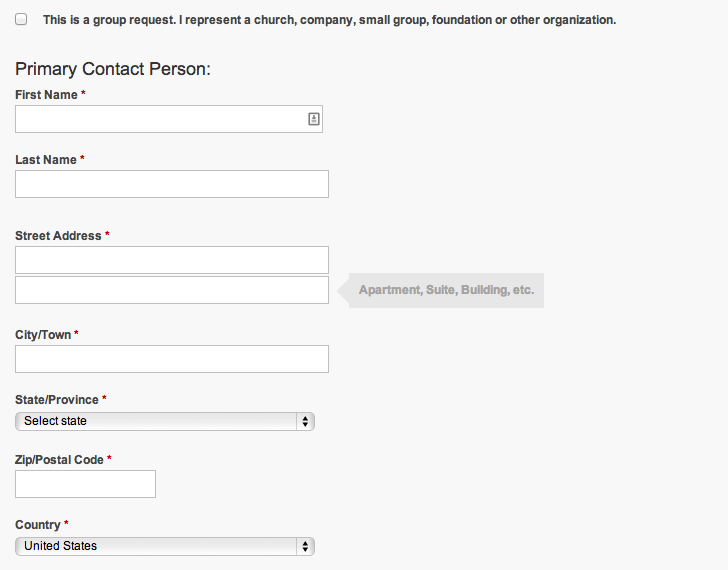Click the Zip/Postal Code label
728x570 pixels.
click(59, 460)
